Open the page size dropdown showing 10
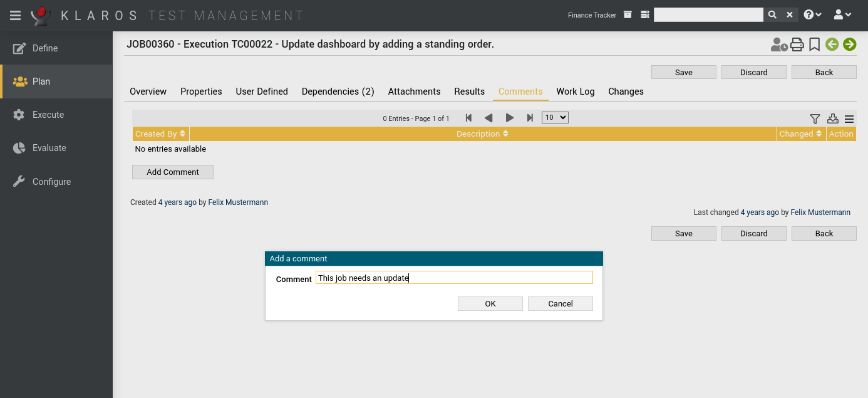 coord(554,117)
